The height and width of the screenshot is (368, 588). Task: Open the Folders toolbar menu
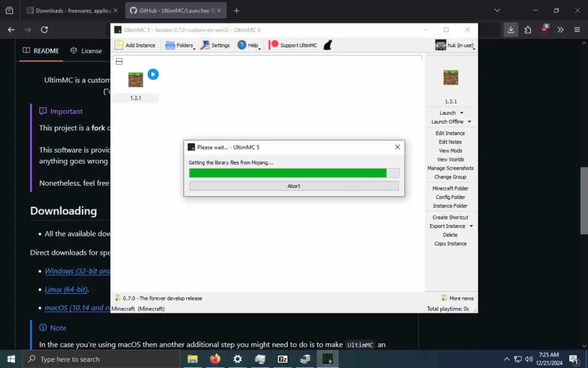click(x=180, y=45)
